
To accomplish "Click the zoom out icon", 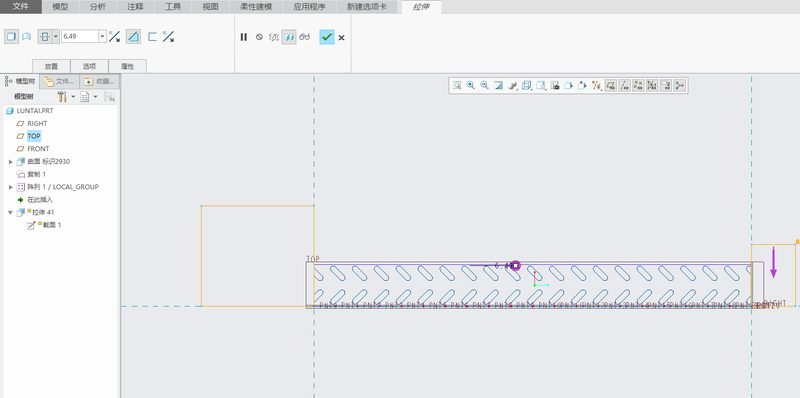I will click(485, 86).
